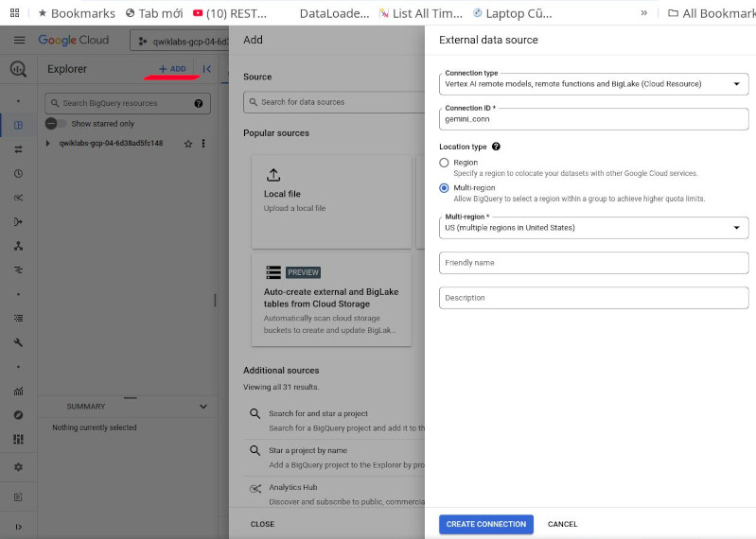Screen dimensions: 756x539
Task: Open the All Bookmarks folder
Action: [x=712, y=13]
